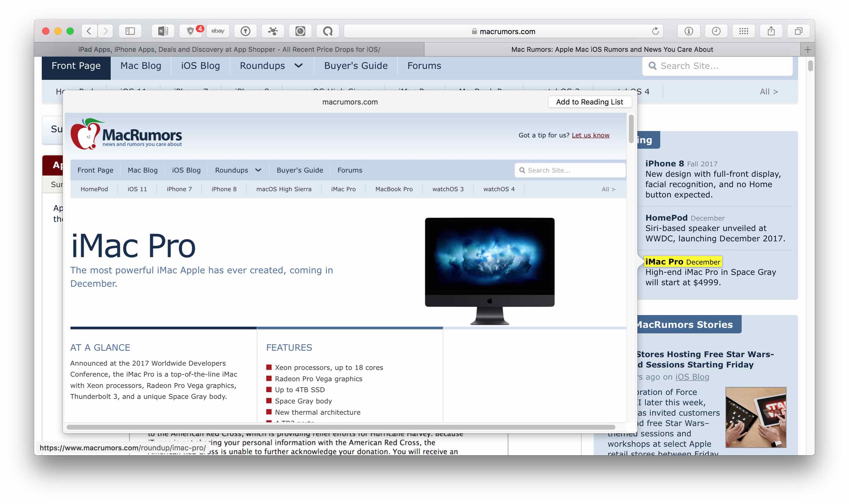Select watchOS 3 in the preview roundup bar

click(448, 189)
